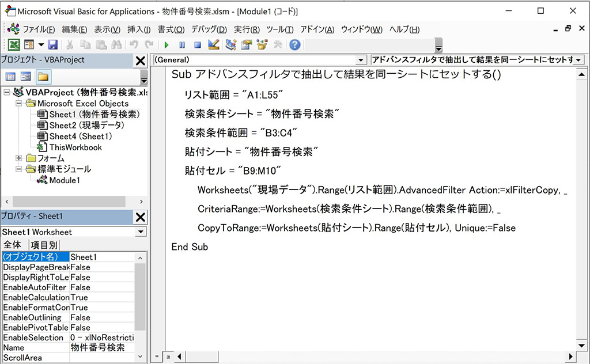Save the workbook with the floppy icon
The height and width of the screenshot is (364, 590).
[x=52, y=45]
